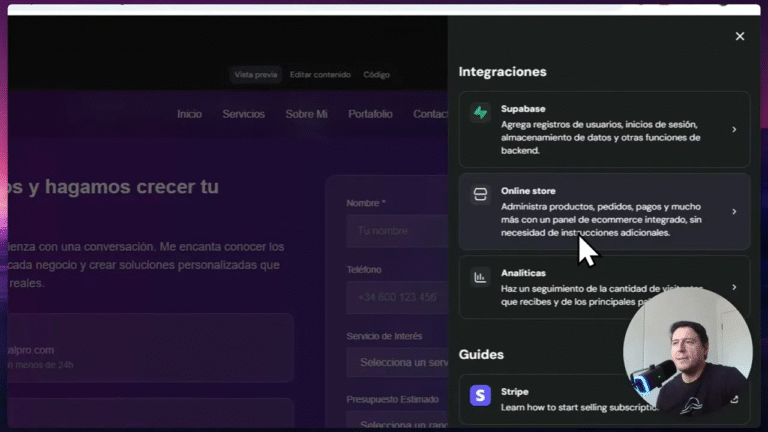Open the Stripe guide card title
The height and width of the screenshot is (432, 768).
515,392
